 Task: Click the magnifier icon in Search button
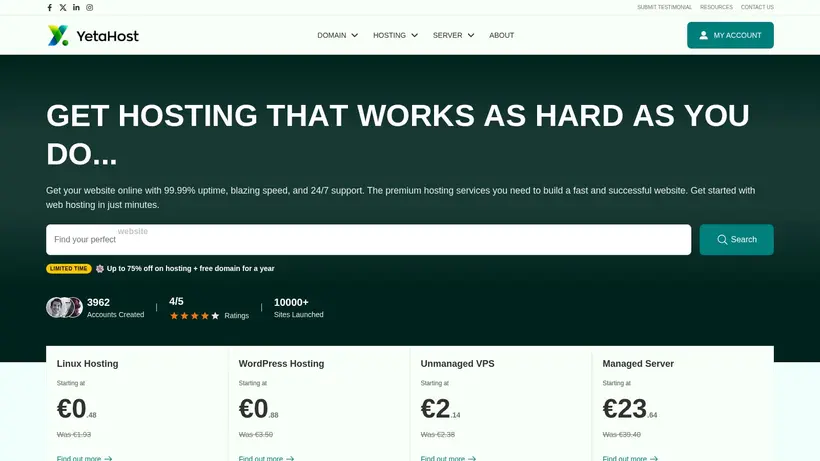(722, 239)
